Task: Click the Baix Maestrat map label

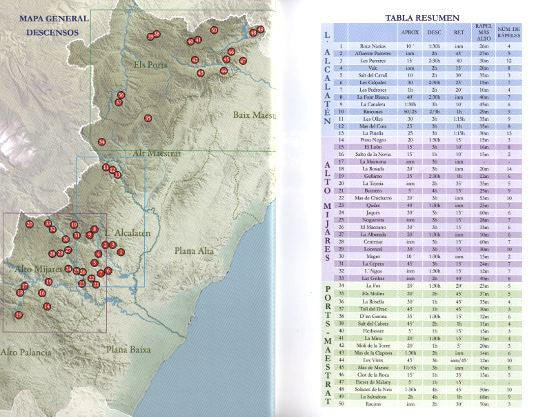Action: click(x=255, y=115)
